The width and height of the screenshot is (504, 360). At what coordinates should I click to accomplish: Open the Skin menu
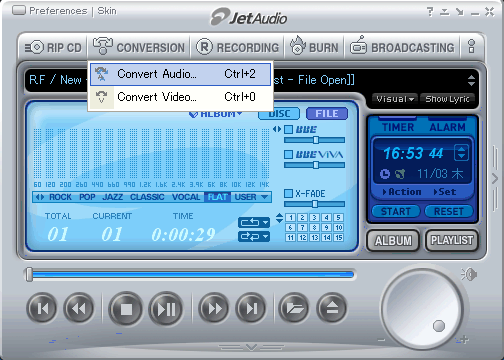pos(107,11)
